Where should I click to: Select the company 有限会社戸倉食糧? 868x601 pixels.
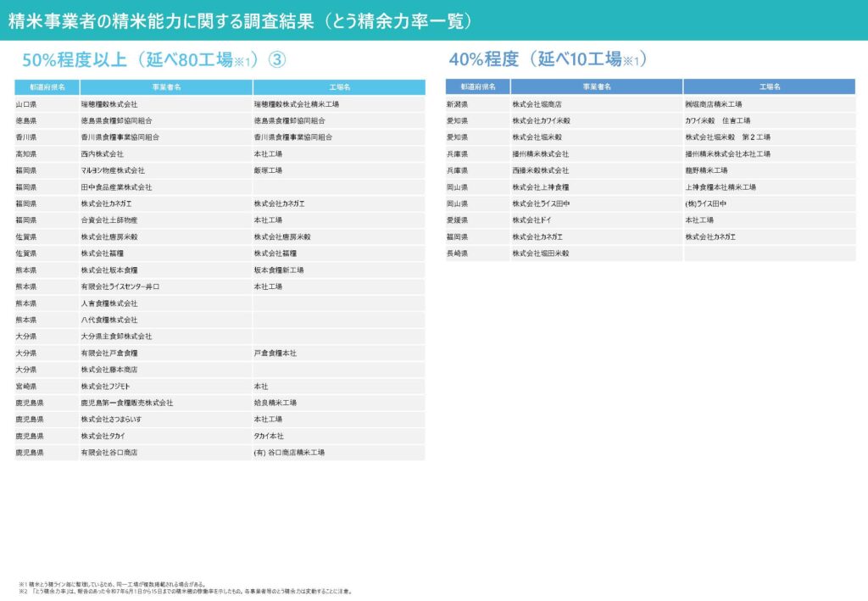(x=109, y=353)
